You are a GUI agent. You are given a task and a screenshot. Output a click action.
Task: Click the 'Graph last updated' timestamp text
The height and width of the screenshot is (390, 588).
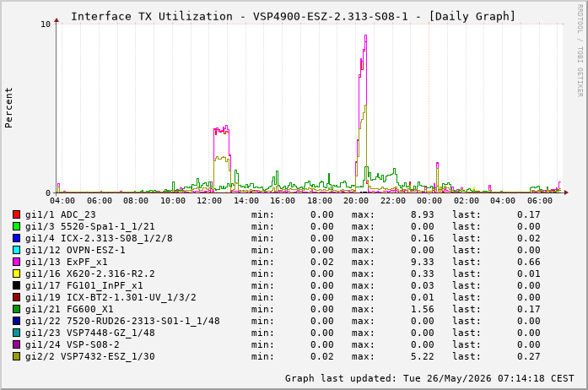pos(429,378)
